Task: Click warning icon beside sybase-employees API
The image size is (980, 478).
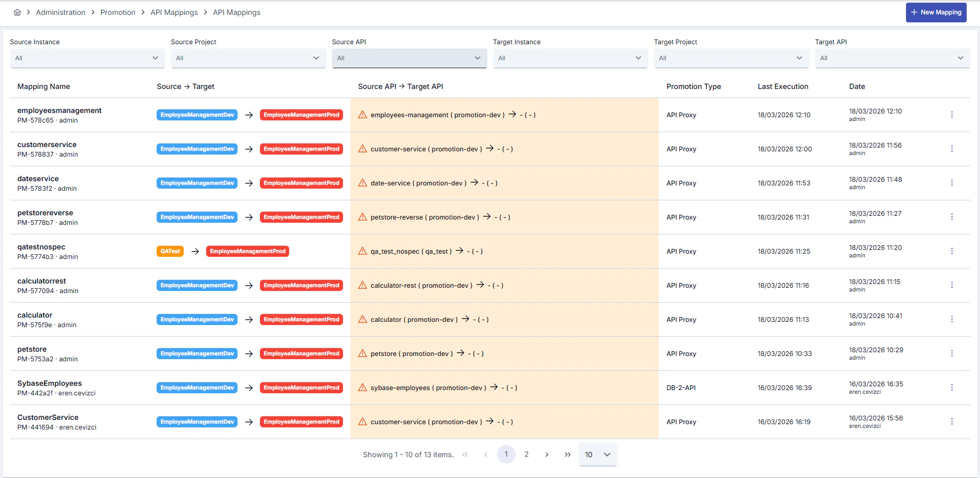Action: point(363,387)
